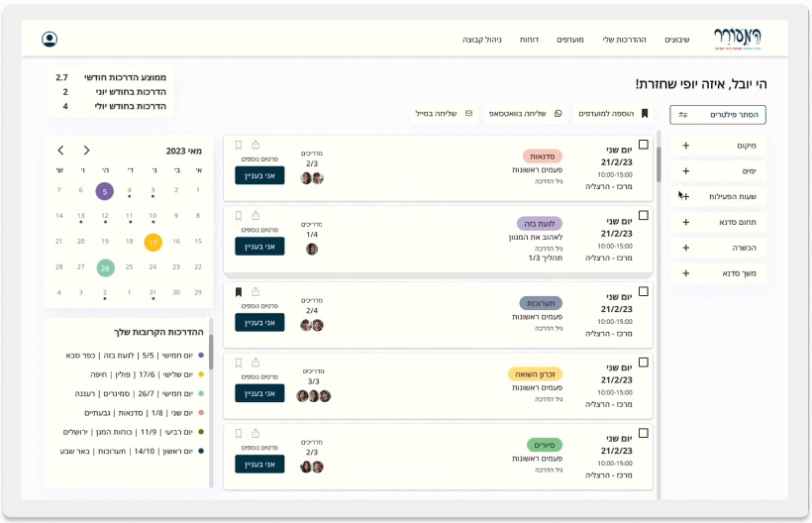Click the site logo

coord(738,39)
